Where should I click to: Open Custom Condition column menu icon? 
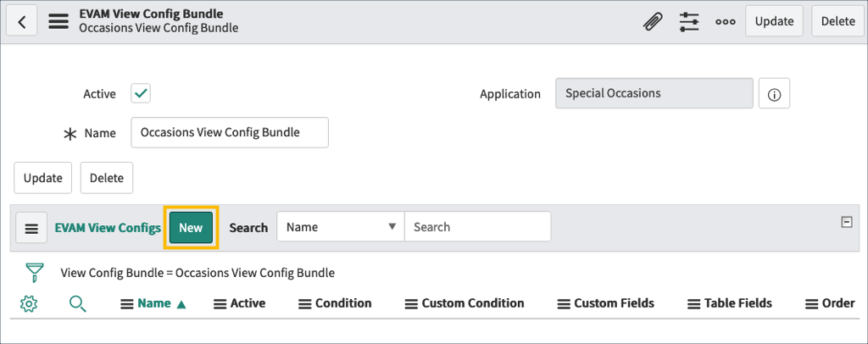[411, 303]
